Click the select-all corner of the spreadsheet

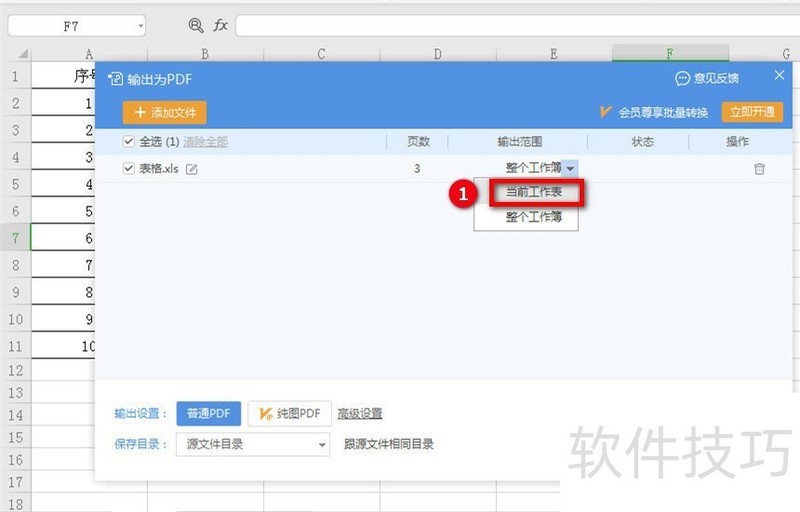coord(22,54)
